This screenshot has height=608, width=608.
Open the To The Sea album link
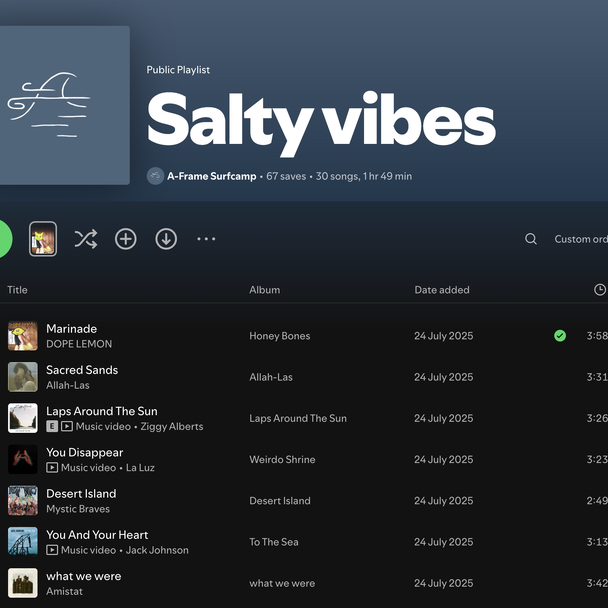click(274, 542)
